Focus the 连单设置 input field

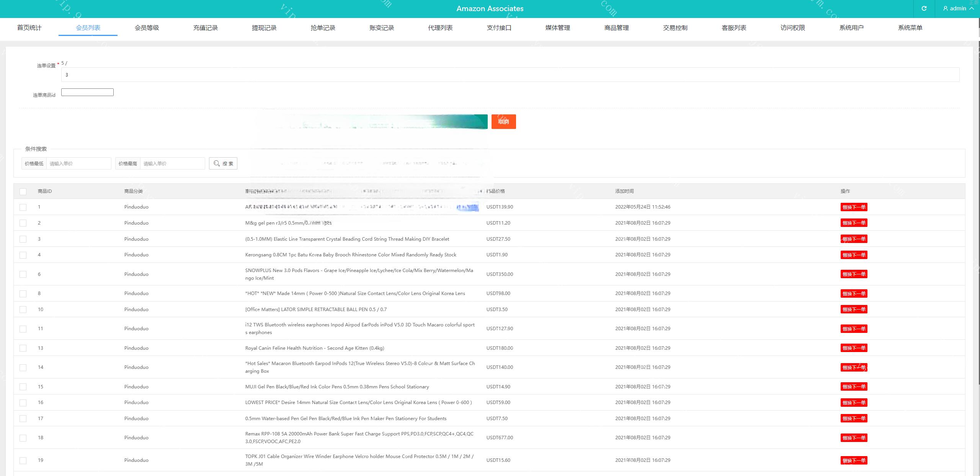tap(510, 75)
